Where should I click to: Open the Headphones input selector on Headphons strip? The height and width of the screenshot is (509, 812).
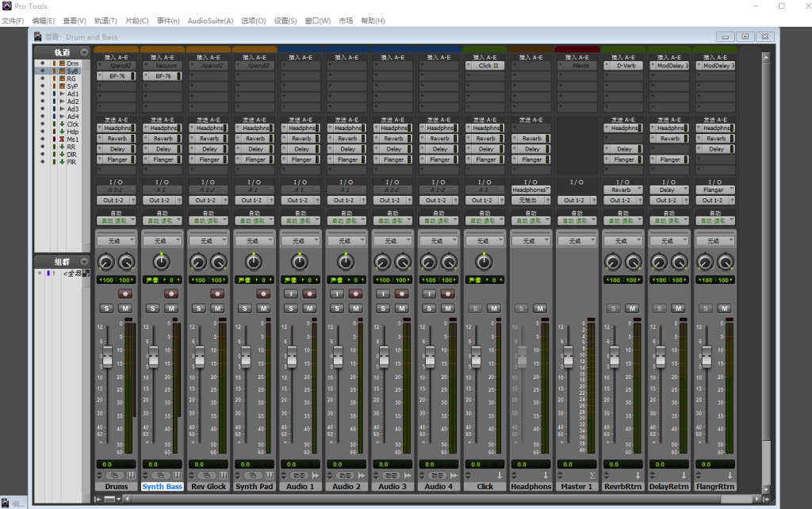click(530, 190)
